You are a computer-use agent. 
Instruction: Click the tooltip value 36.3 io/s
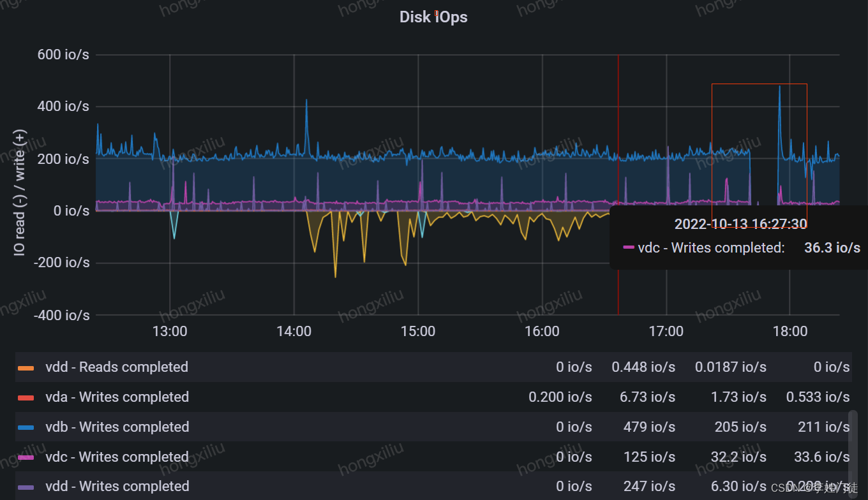click(832, 248)
